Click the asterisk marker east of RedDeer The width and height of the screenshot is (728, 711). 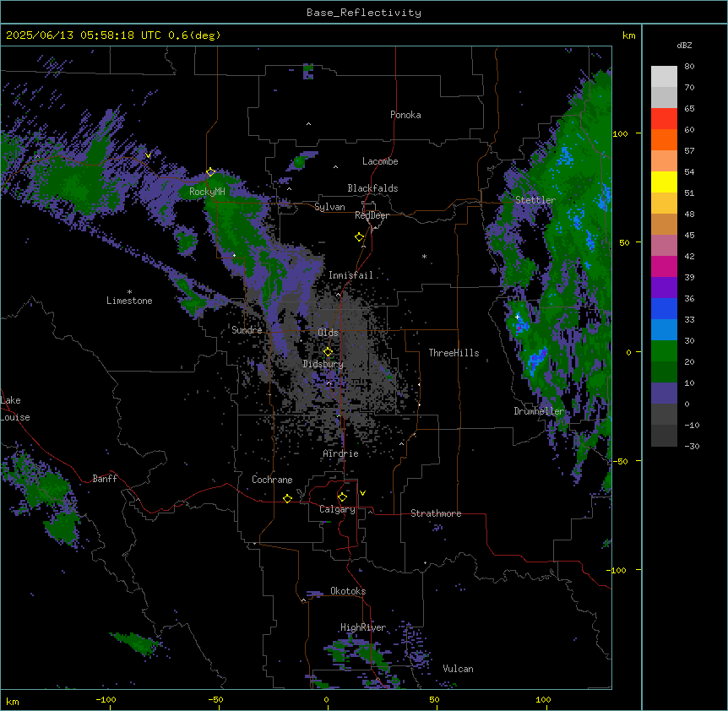[x=424, y=257]
